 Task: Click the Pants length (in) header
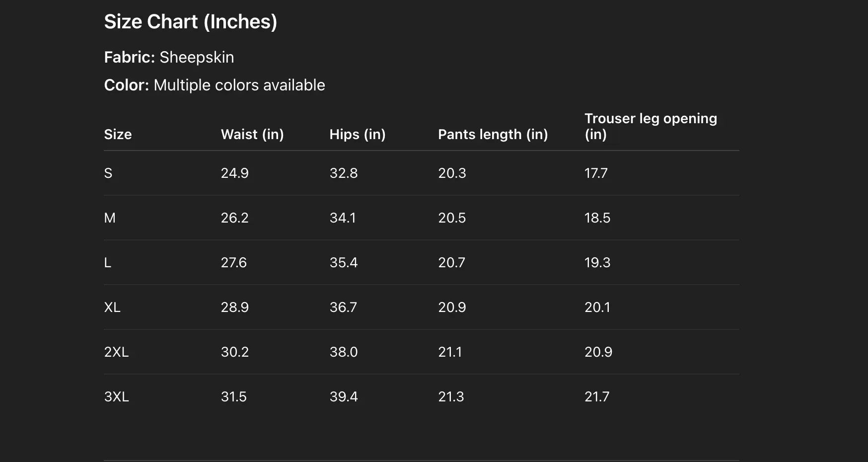(493, 134)
